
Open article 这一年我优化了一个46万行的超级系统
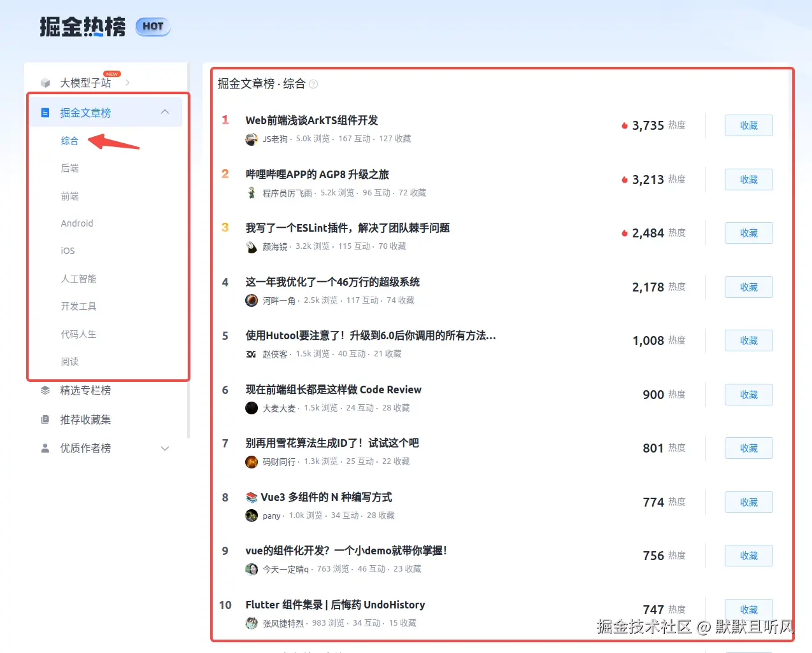tap(332, 282)
